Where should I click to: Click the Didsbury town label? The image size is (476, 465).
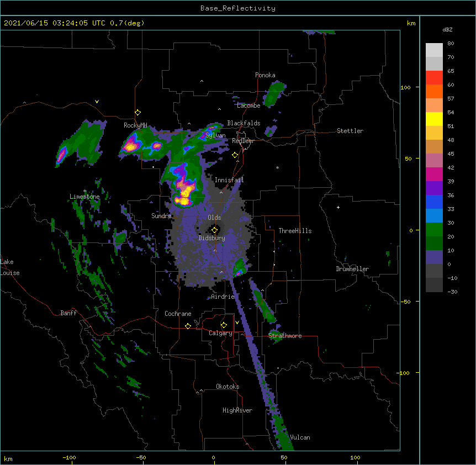[212, 238]
